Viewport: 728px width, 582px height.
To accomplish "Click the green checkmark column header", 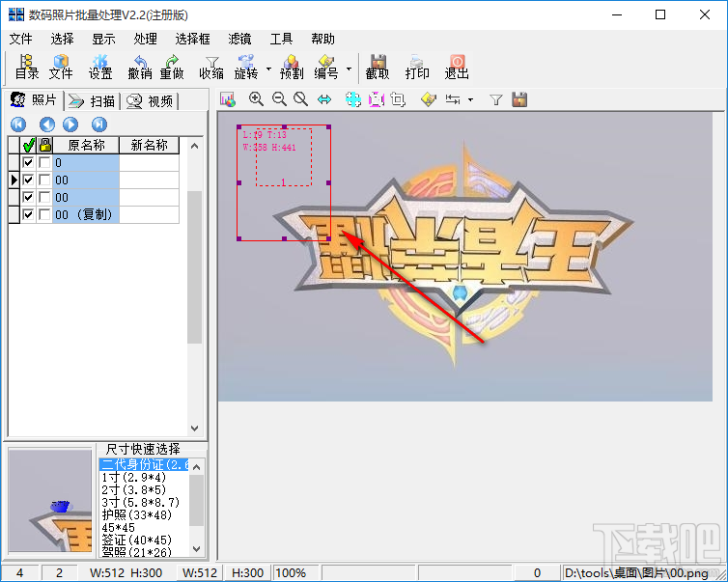I will 28,146.
